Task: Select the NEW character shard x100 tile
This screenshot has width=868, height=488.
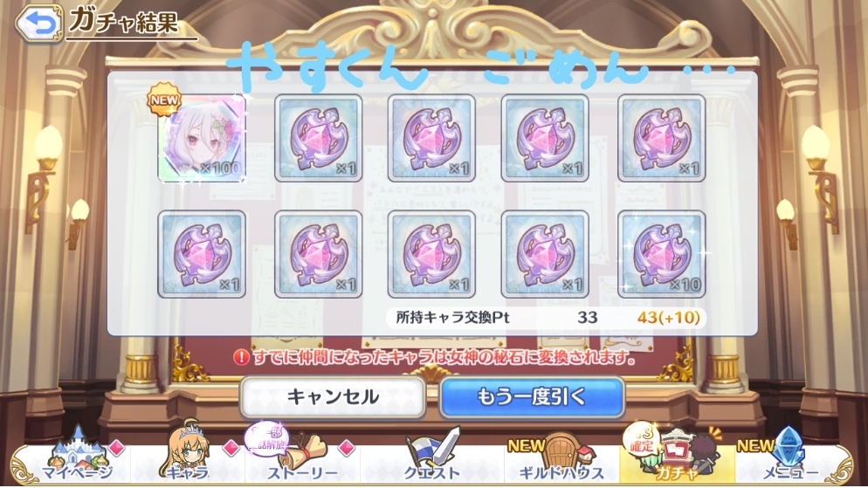Action: (x=202, y=138)
